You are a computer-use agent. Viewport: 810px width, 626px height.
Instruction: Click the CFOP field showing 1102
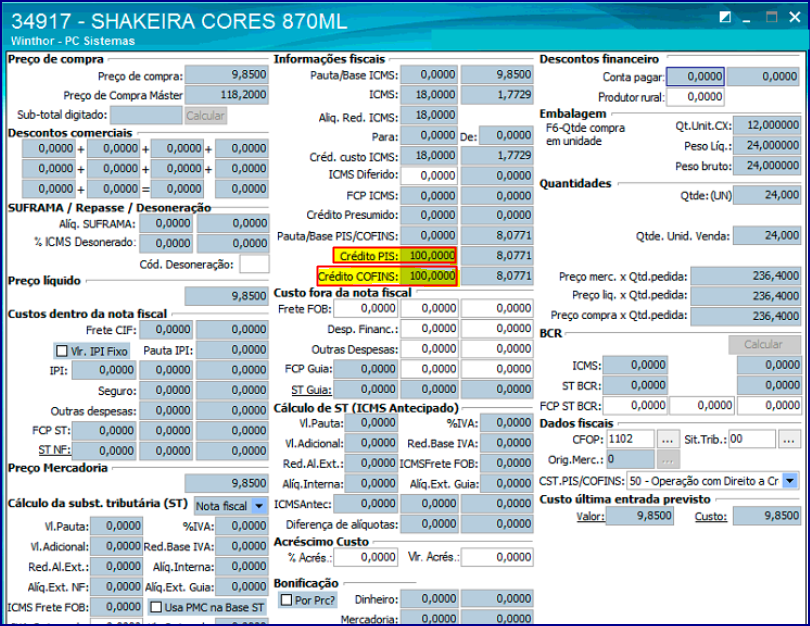pyautogui.click(x=630, y=440)
